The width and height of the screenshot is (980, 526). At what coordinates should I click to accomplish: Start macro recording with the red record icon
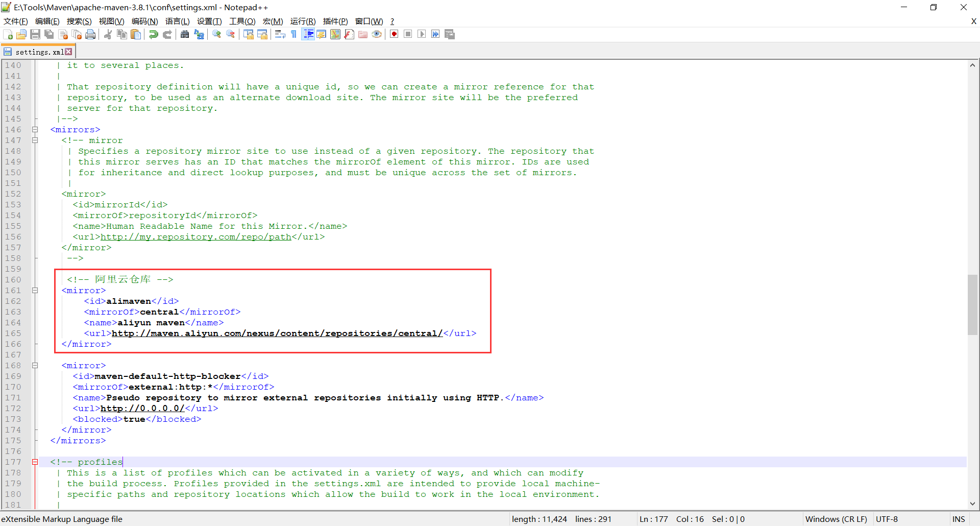[394, 34]
